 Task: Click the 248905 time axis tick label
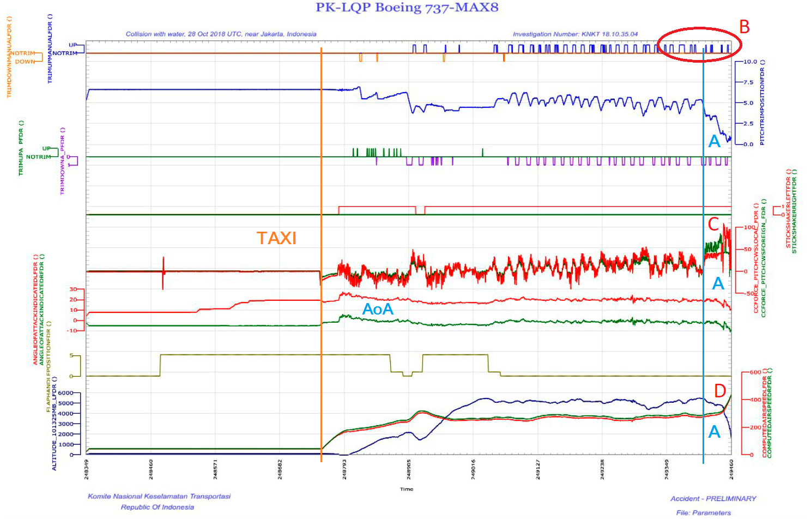pyautogui.click(x=409, y=469)
